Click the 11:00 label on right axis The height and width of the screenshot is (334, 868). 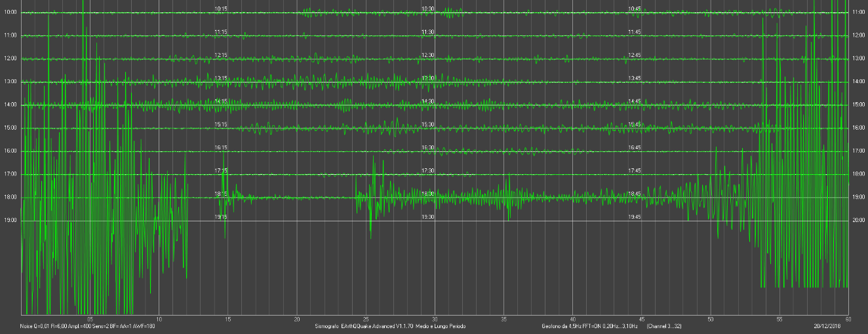(x=858, y=12)
